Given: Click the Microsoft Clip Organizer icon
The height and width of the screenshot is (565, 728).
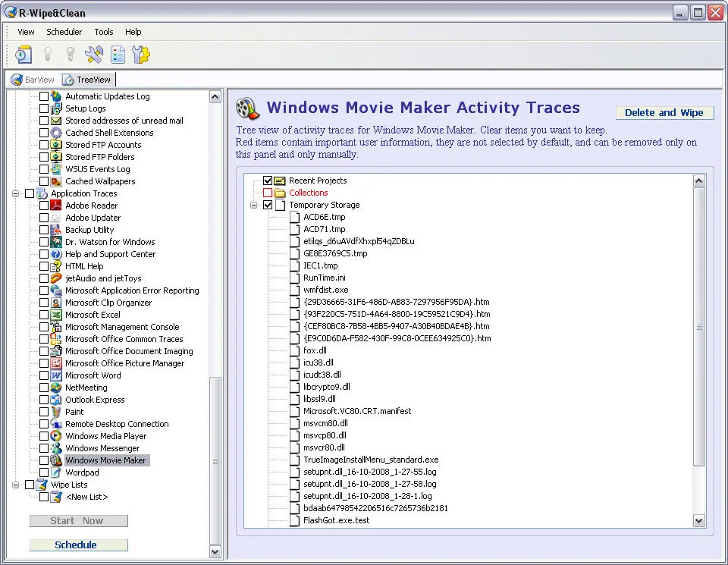Looking at the screenshot, I should 56,303.
